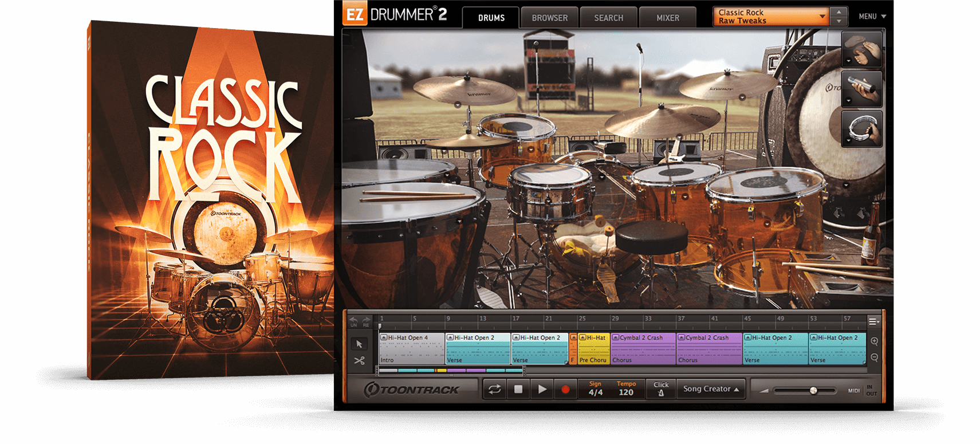Switch to the SEARCH tab

click(x=609, y=18)
